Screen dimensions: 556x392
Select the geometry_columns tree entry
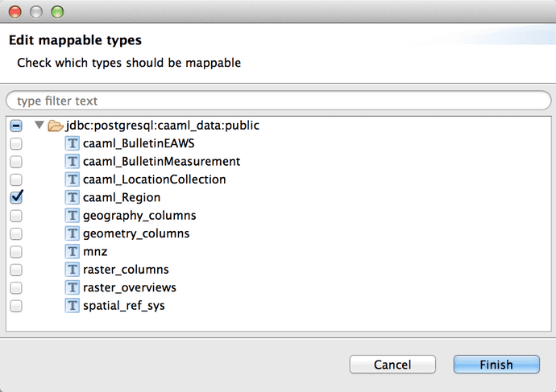(136, 233)
